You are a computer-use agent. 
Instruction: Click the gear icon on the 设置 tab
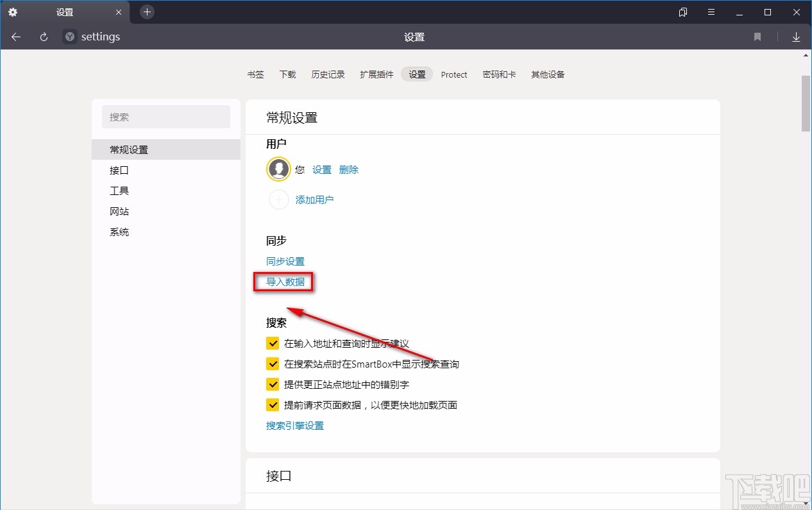(13, 12)
